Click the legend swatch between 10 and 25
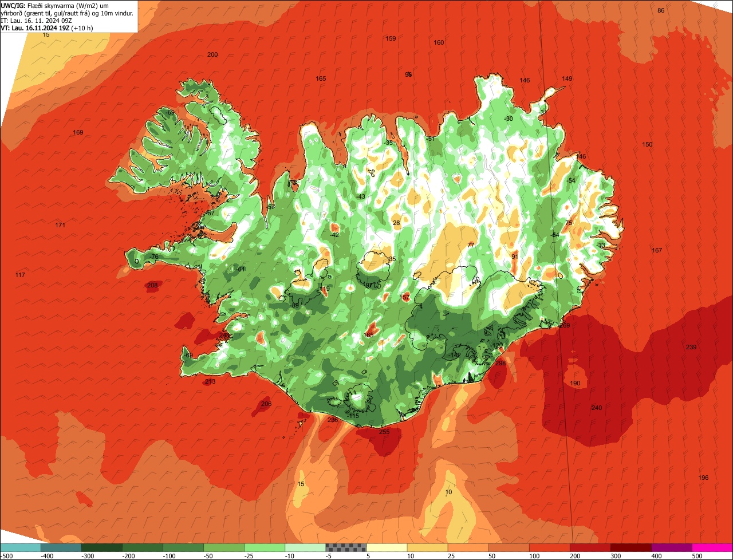 click(427, 547)
